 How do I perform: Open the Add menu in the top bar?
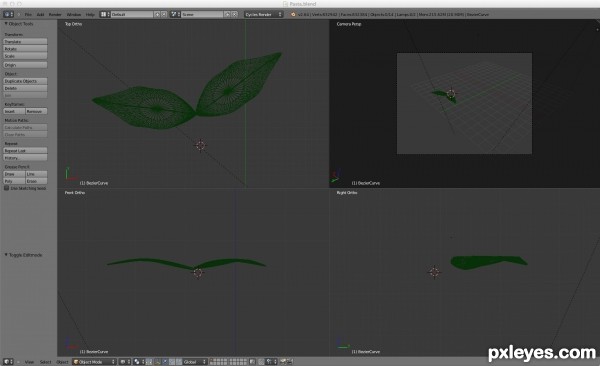coord(40,14)
